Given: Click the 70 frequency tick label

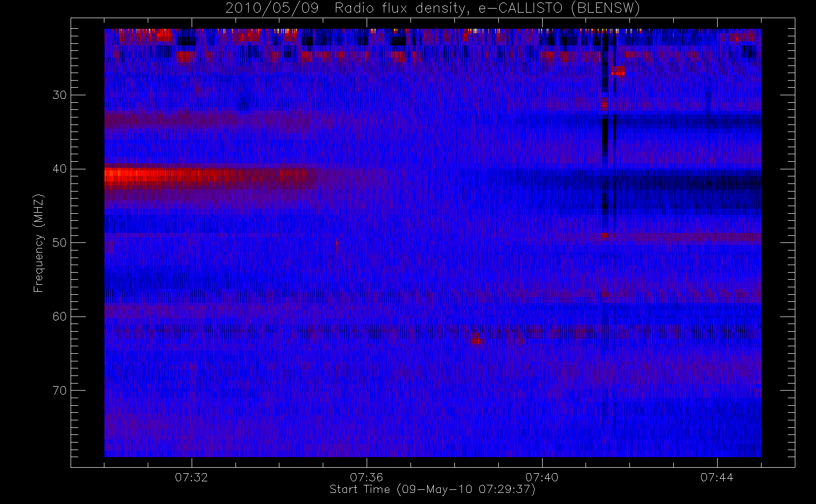Looking at the screenshot, I should [x=60, y=391].
